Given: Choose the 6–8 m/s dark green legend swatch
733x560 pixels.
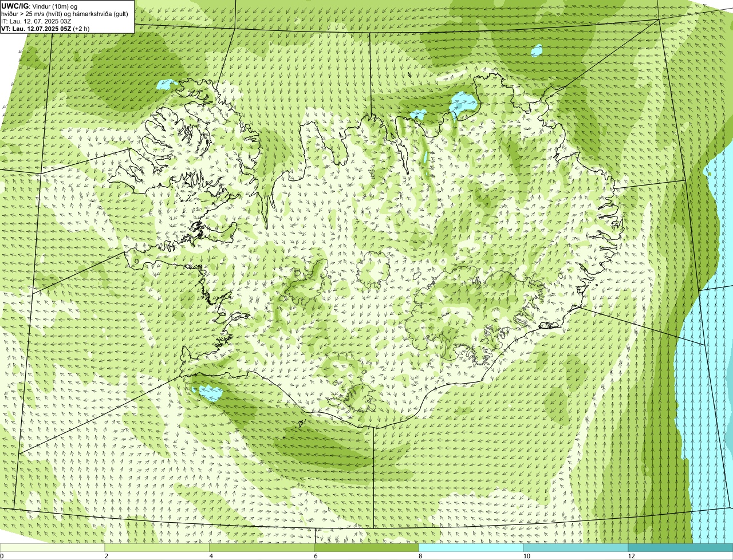Looking at the screenshot, I should point(366,548).
